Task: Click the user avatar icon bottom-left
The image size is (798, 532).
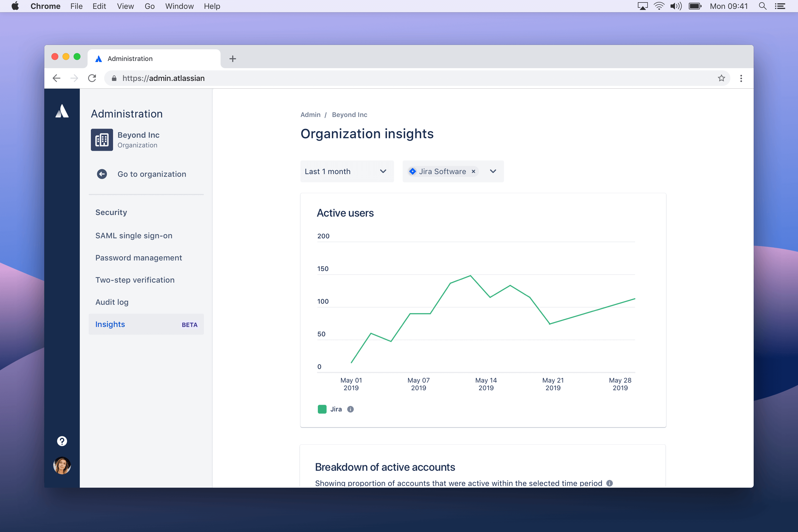Action: pos(62,465)
